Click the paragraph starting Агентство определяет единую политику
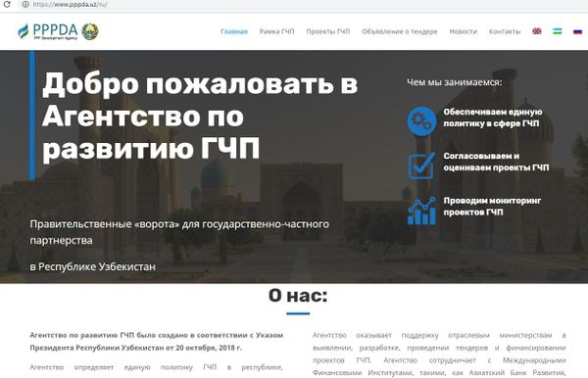 (157, 367)
